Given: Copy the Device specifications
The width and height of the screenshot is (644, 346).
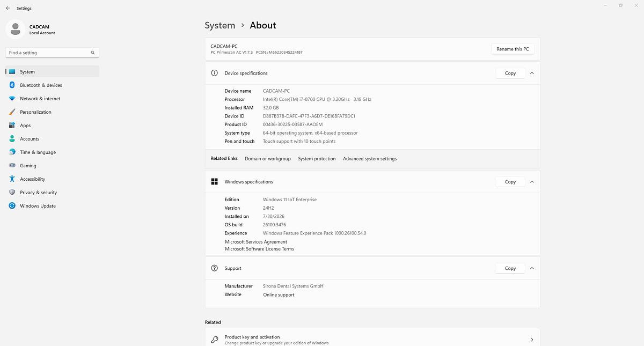Looking at the screenshot, I should (x=510, y=73).
